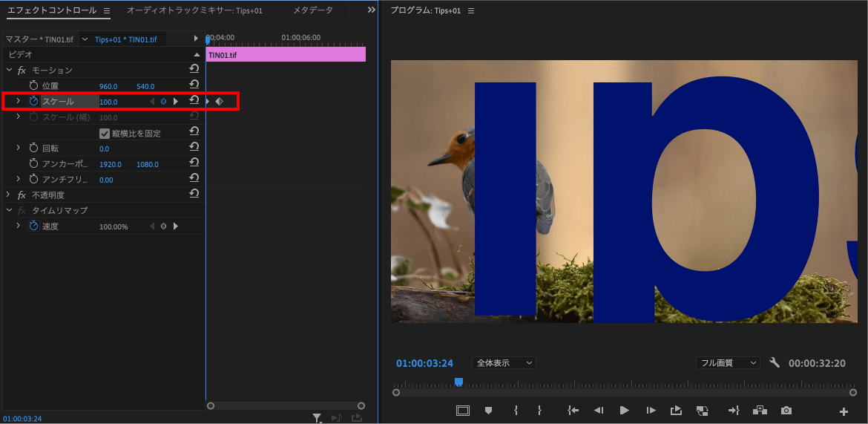Expand the 速度 parameter row
Screen dimensions: 868x424
coord(19,226)
